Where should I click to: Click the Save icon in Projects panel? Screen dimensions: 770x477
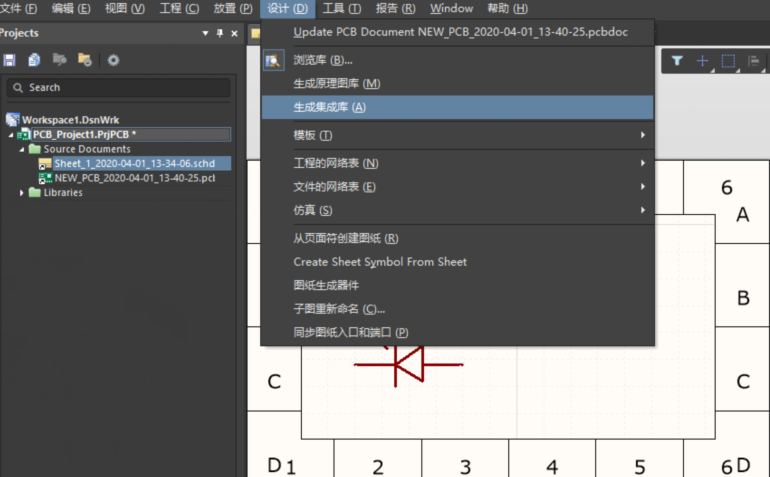point(9,60)
